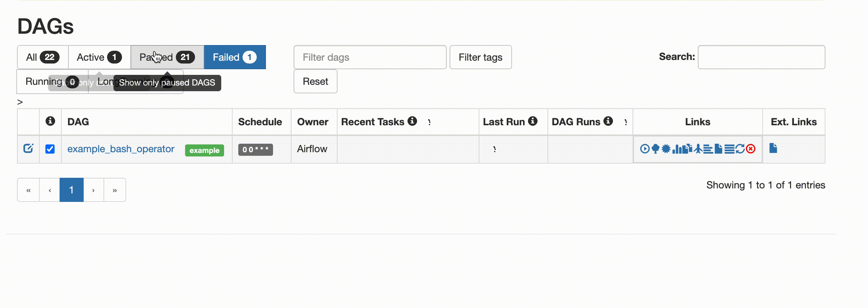The image size is (868, 308).
Task: Click the Refresh DAG arrows icon
Action: coord(740,149)
